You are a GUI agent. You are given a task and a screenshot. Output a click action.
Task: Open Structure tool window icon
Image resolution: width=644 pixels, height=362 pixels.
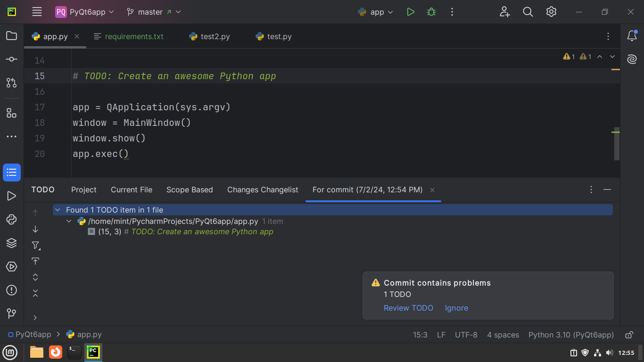tap(11, 113)
